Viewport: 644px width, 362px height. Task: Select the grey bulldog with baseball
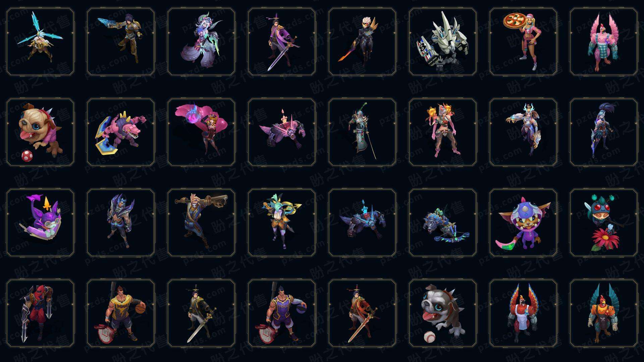coord(443,313)
